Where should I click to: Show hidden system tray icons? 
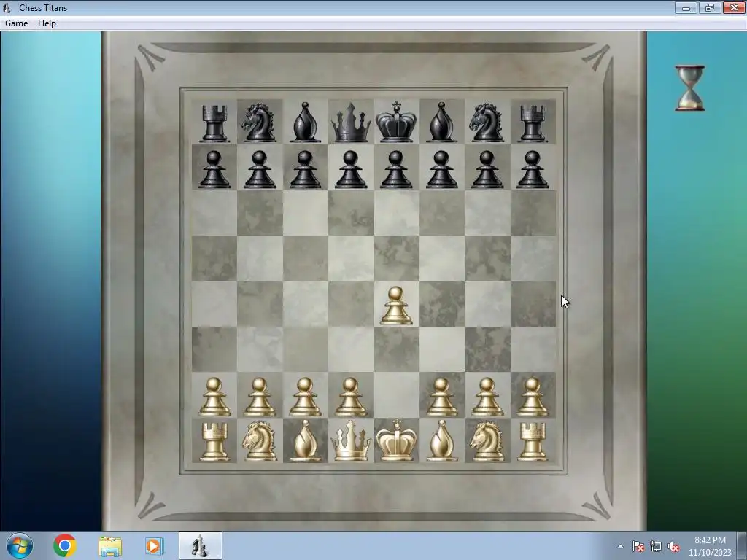point(620,547)
